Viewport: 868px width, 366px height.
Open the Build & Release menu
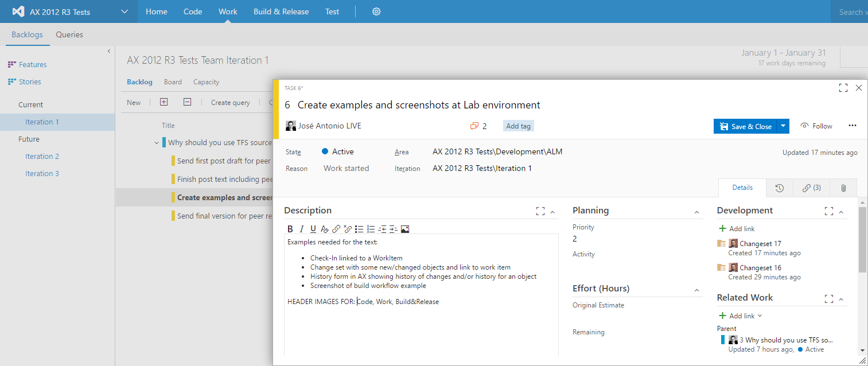281,11
